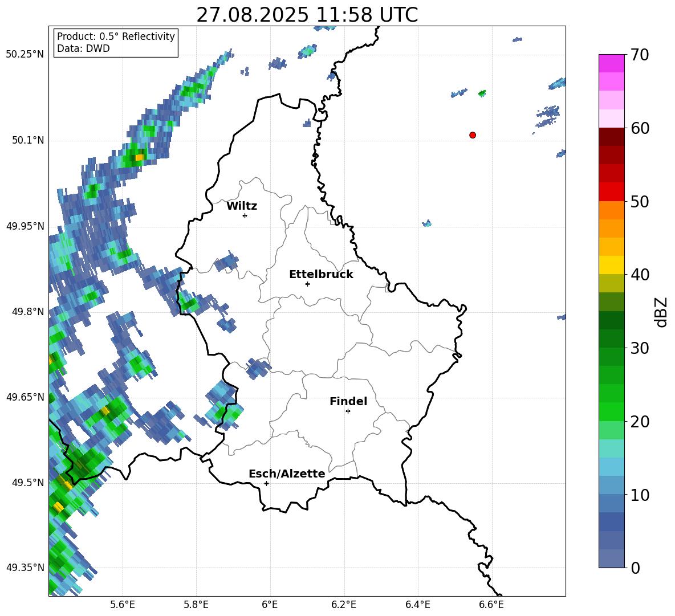Click the colorbar value 20 label
675x616 pixels.
(x=640, y=422)
